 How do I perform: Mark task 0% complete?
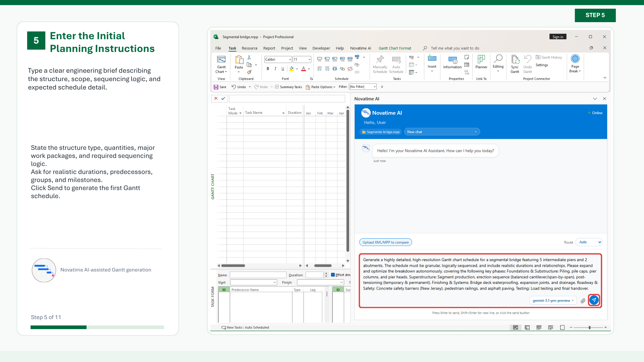(x=320, y=59)
